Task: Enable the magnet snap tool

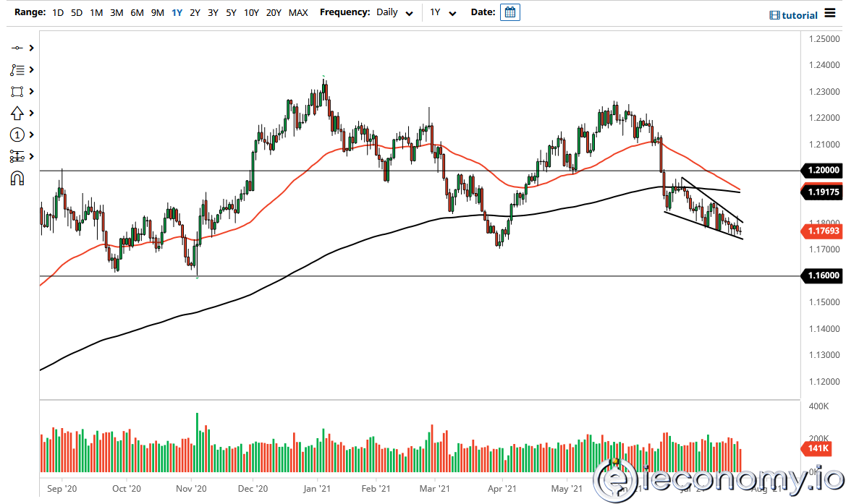Action: coord(18,179)
